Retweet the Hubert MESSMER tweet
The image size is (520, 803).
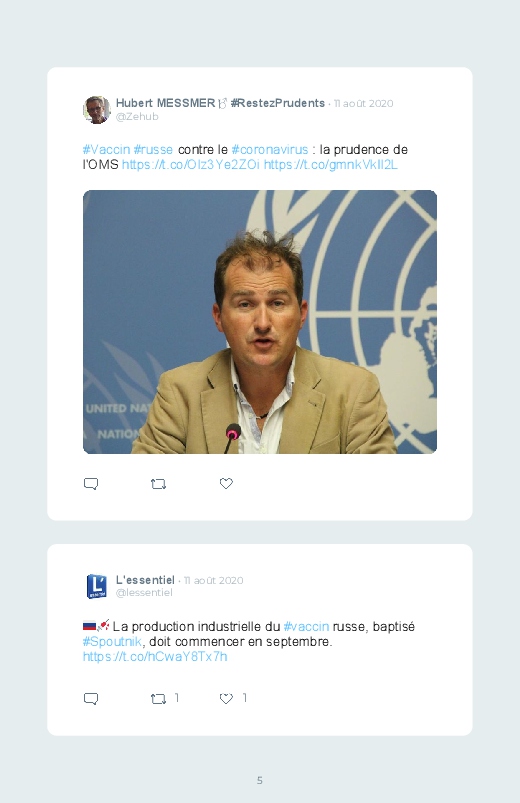158,483
